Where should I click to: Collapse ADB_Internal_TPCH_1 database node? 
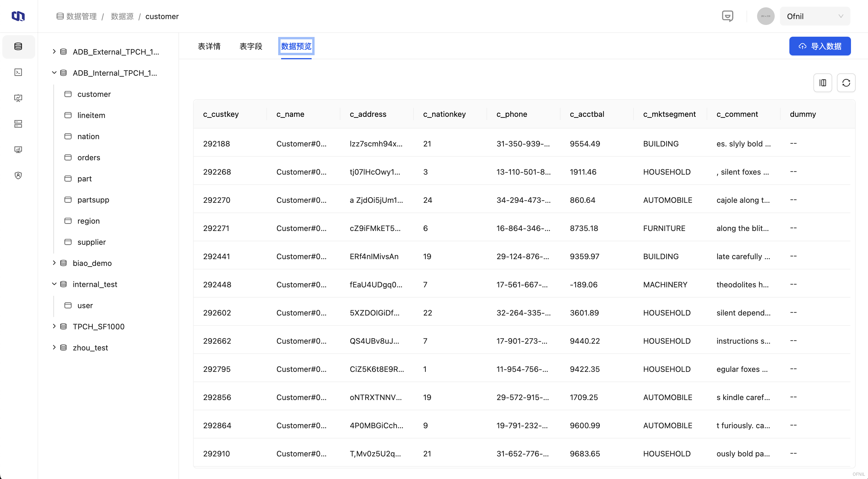tap(54, 72)
